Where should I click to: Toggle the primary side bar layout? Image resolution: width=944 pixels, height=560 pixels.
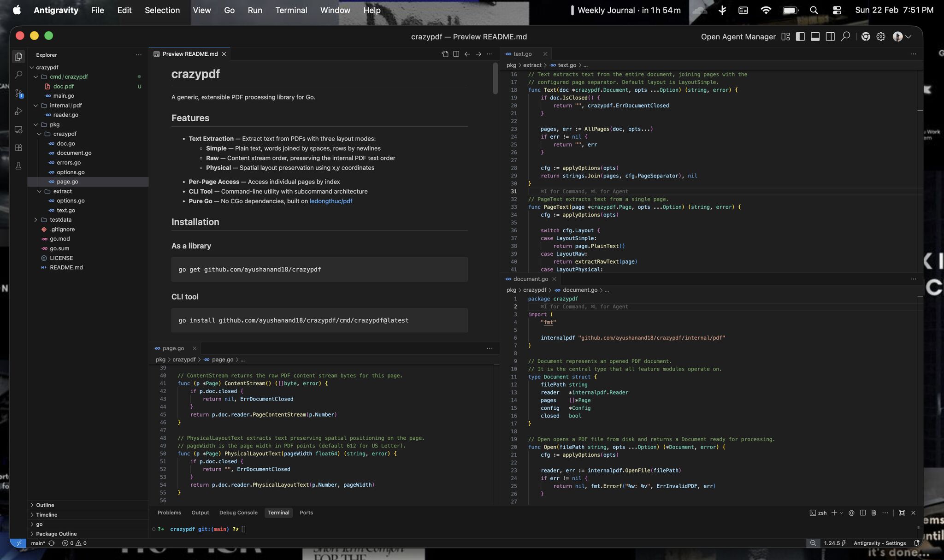[801, 37]
